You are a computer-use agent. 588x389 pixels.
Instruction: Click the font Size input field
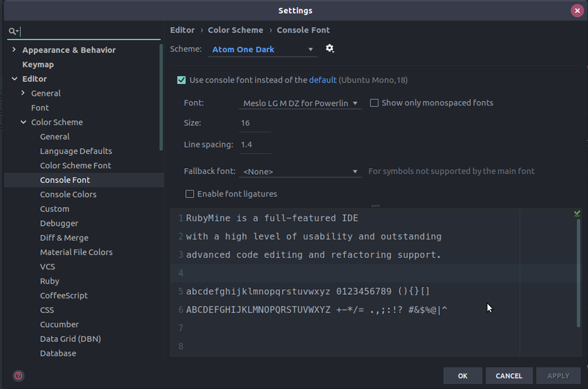click(255, 123)
